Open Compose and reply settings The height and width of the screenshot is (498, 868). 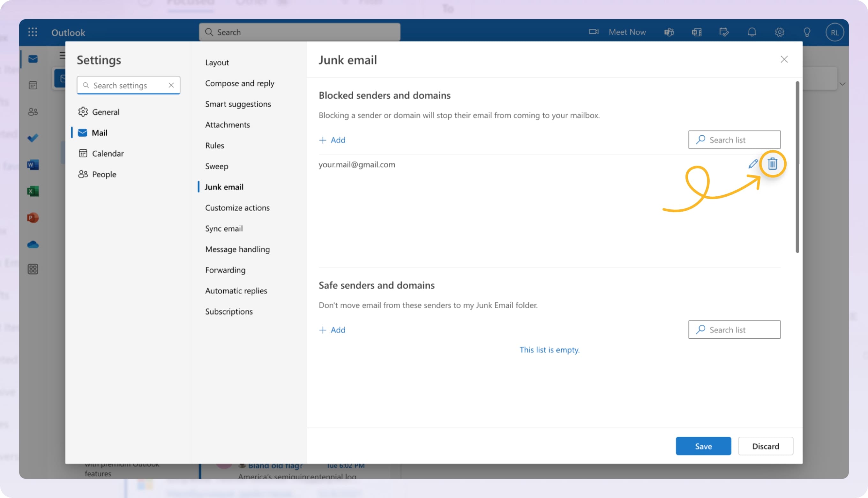pyautogui.click(x=240, y=83)
